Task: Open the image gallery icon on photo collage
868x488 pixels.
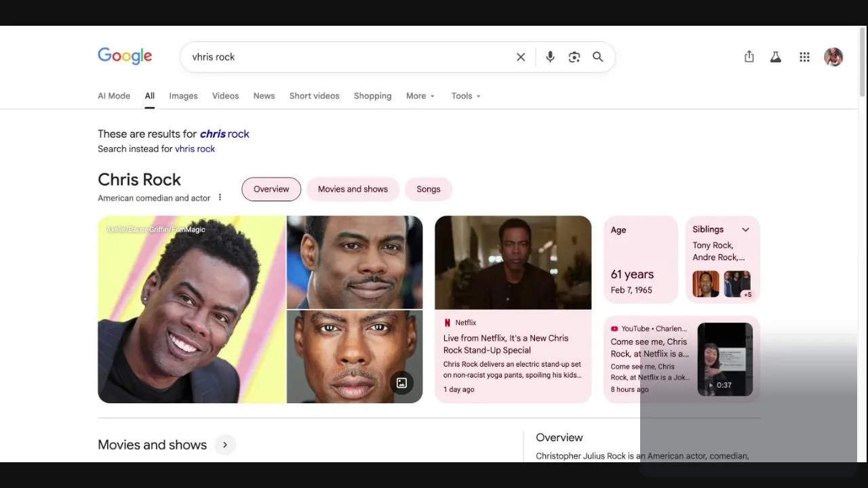Action: point(401,383)
